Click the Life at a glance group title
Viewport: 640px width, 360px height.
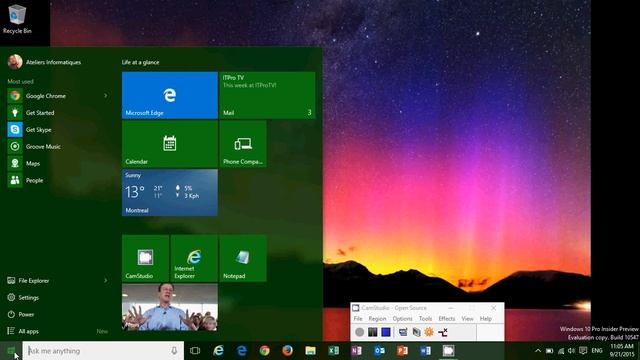[x=140, y=62]
